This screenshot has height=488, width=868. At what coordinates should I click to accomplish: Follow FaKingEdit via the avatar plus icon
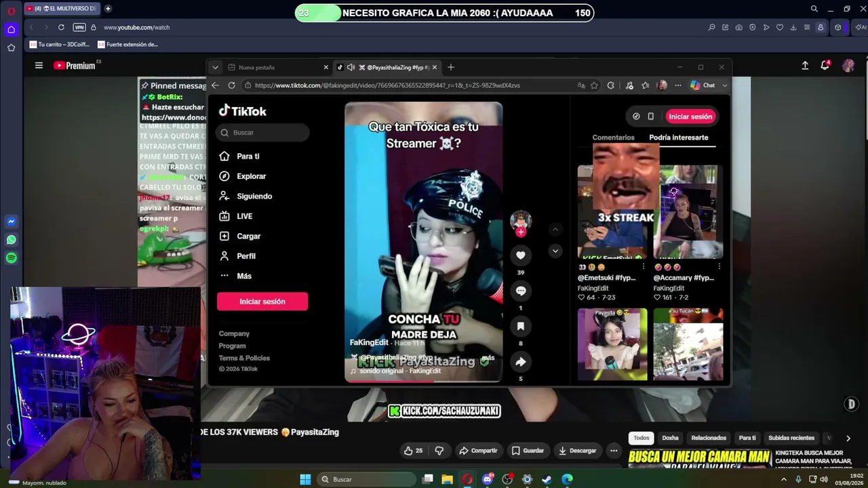click(521, 232)
